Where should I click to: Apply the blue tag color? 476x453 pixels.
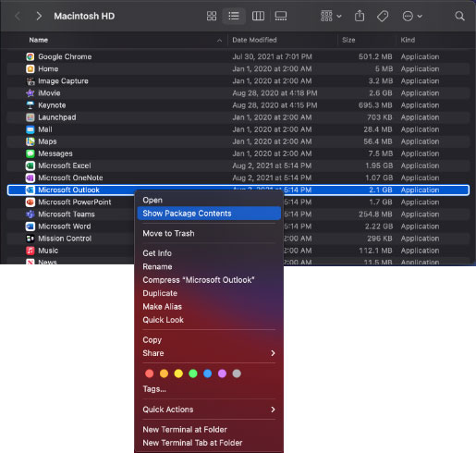click(x=208, y=373)
